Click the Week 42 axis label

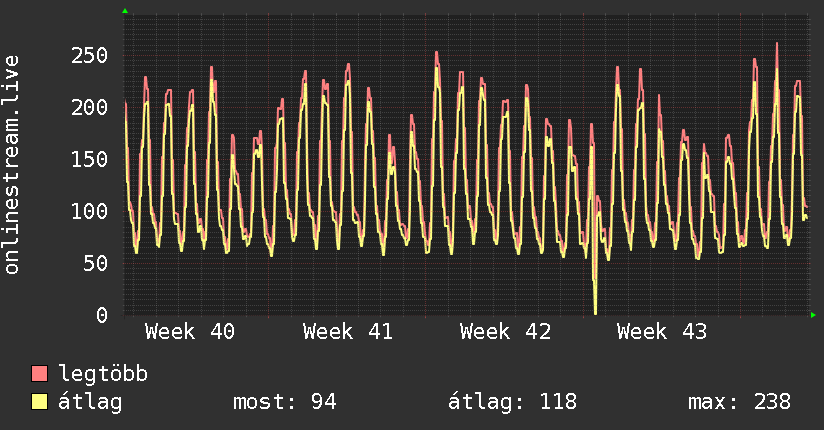505,332
